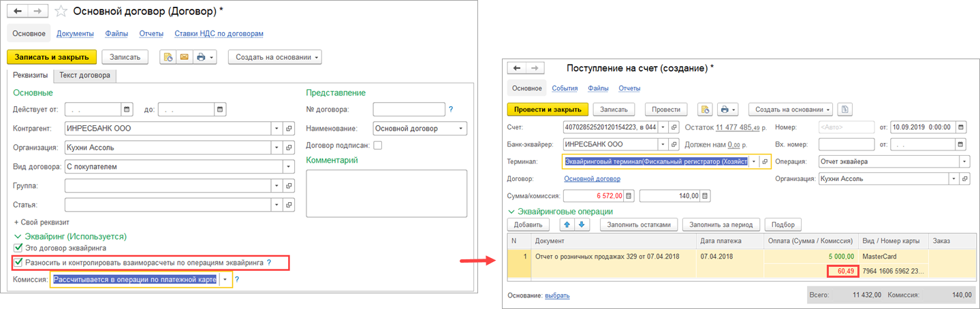Select Реквизиты tab
The width and height of the screenshot is (980, 309).
(30, 76)
